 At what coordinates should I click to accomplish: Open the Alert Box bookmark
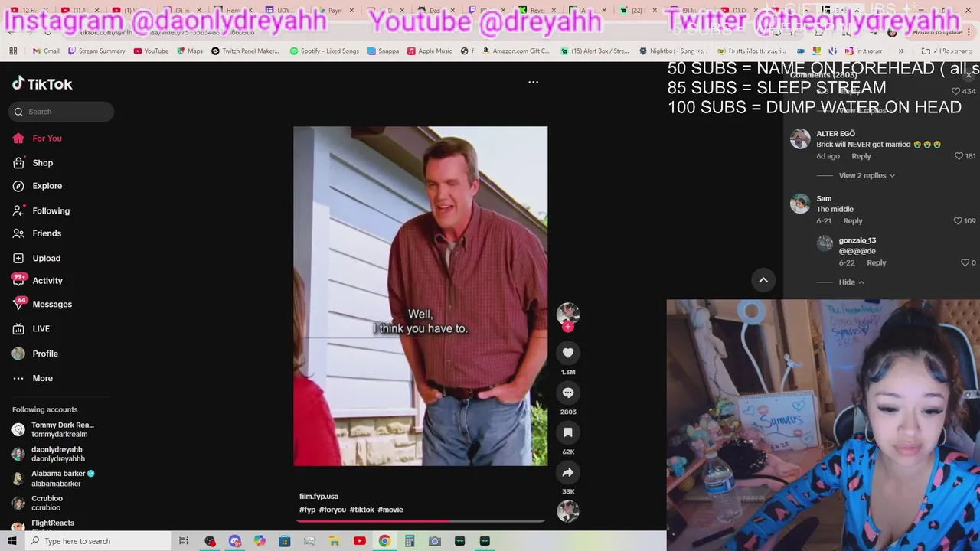[594, 51]
